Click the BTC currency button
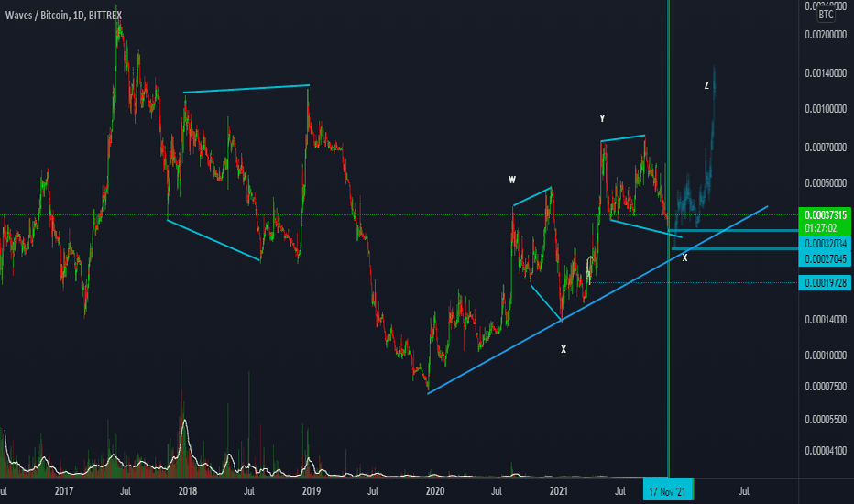Image resolution: width=854 pixels, height=504 pixels. click(826, 14)
